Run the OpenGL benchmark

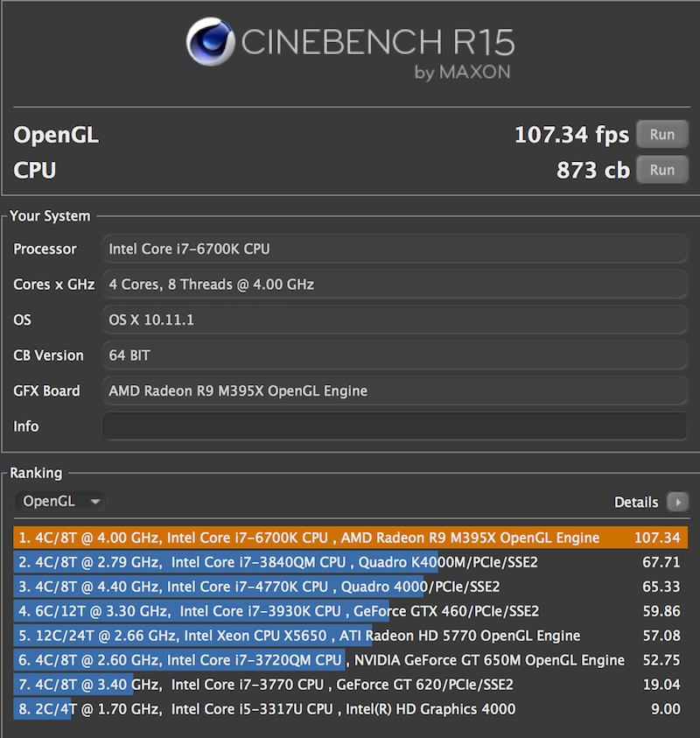coord(662,134)
